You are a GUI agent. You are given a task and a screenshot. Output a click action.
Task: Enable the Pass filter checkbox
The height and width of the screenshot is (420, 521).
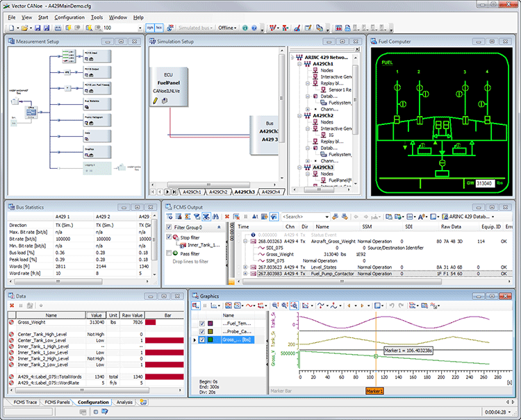click(x=170, y=253)
